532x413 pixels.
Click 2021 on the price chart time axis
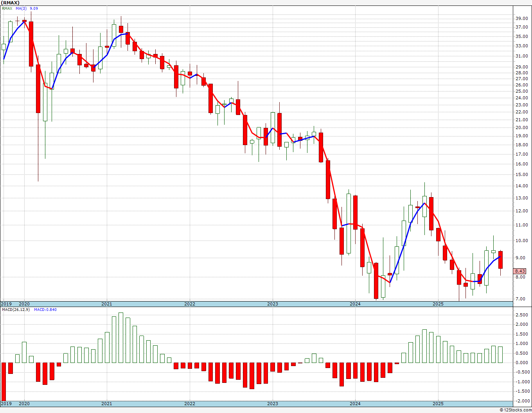click(x=107, y=304)
